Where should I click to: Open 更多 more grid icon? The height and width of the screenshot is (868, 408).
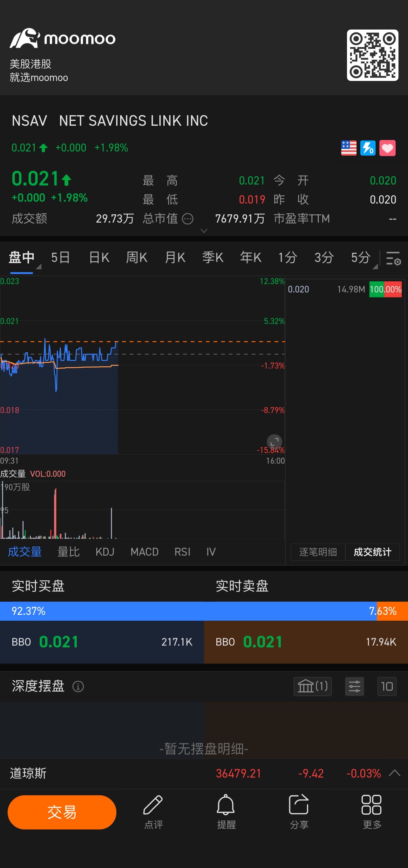click(x=371, y=812)
